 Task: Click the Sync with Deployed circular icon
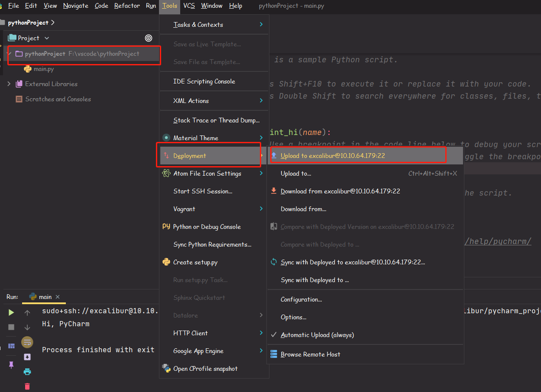(x=274, y=262)
